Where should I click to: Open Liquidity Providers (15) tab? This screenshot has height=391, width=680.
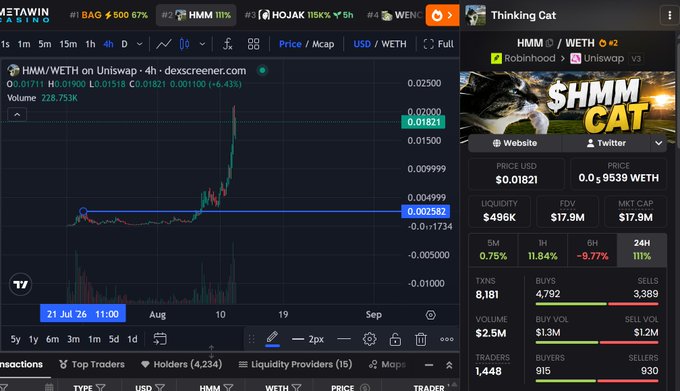point(295,364)
